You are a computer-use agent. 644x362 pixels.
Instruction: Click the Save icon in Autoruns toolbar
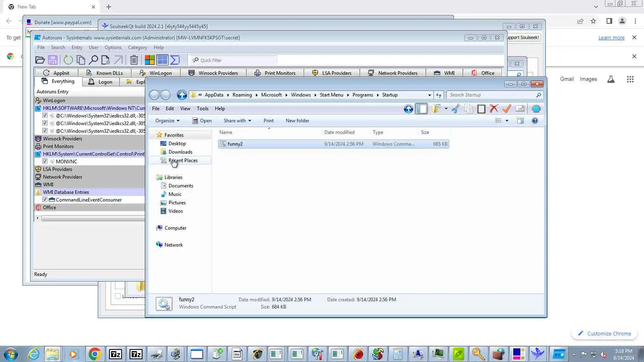coord(53,60)
